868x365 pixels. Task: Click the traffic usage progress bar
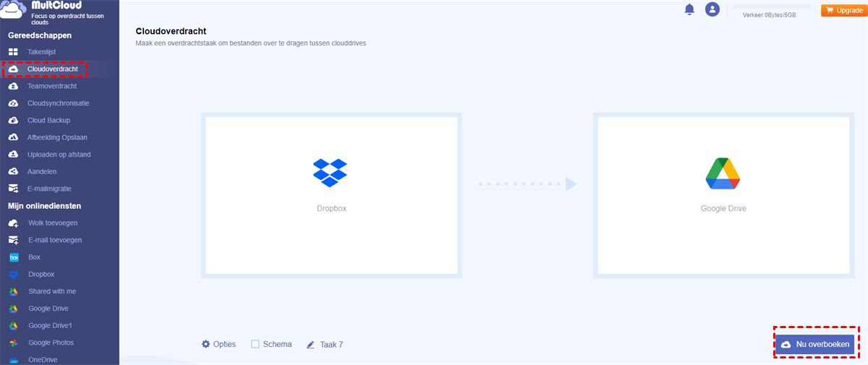tap(772, 7)
